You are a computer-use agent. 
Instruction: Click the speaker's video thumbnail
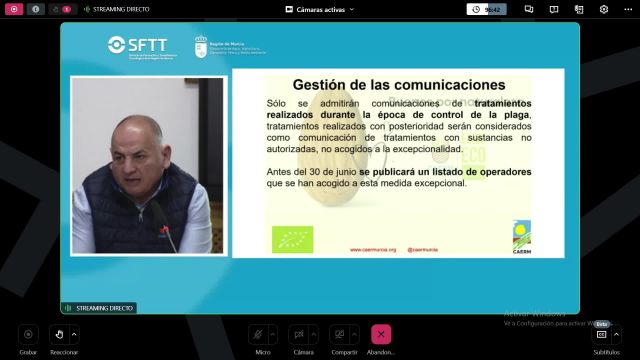click(x=148, y=166)
